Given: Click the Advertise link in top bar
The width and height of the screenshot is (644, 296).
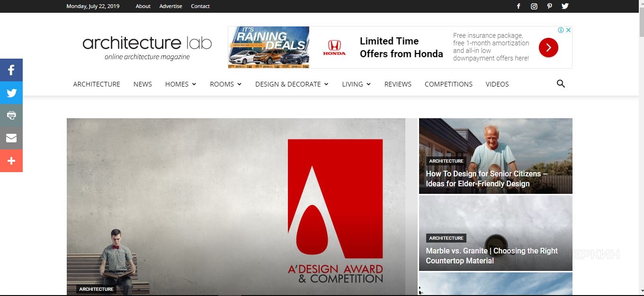Looking at the screenshot, I should (170, 6).
